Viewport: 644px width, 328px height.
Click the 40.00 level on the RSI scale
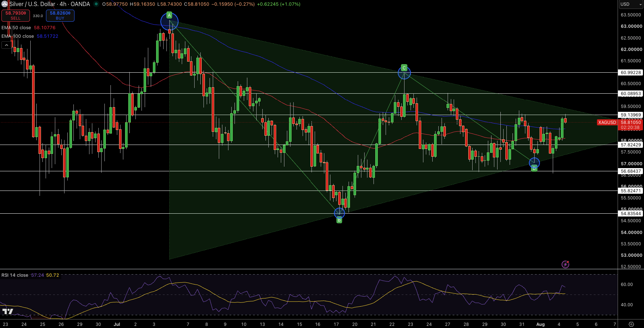(627, 305)
